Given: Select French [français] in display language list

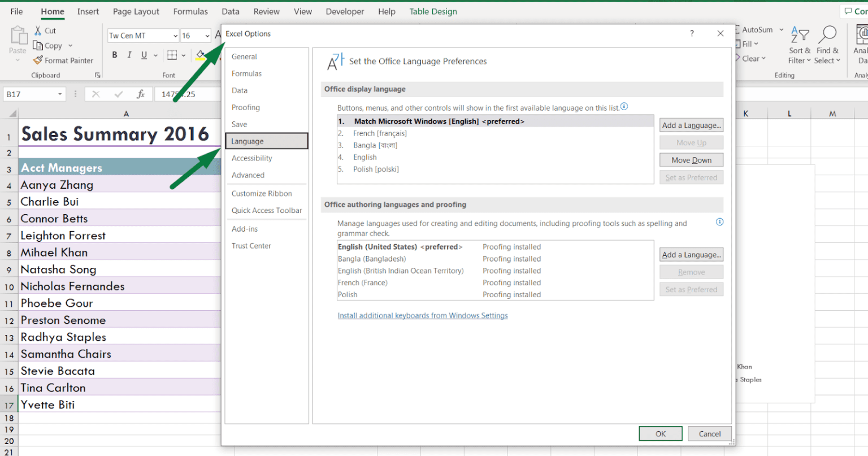Looking at the screenshot, I should tap(380, 133).
